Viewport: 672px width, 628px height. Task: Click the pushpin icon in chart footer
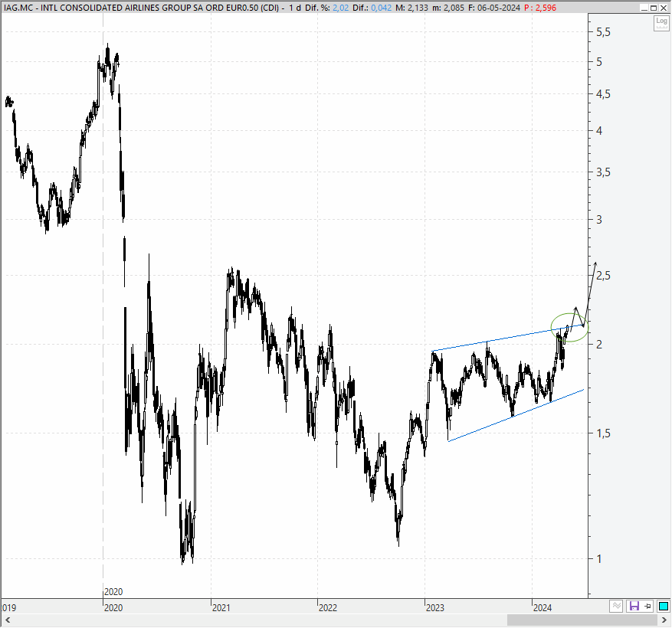[x=647, y=606]
